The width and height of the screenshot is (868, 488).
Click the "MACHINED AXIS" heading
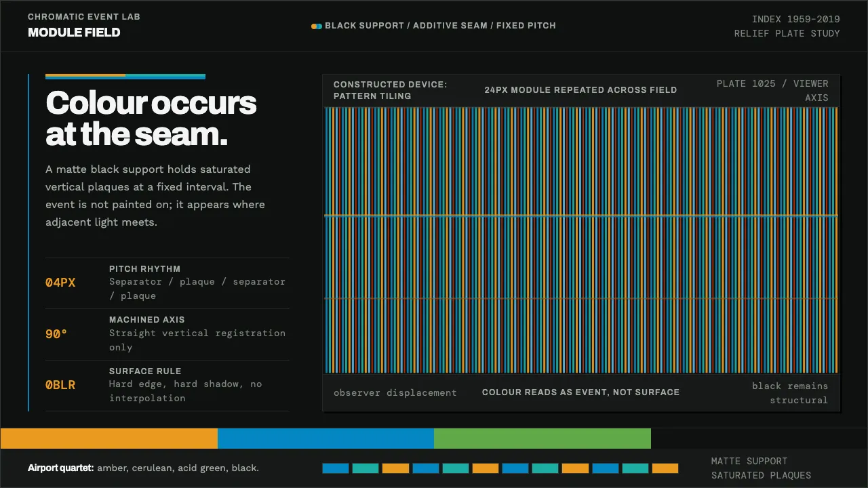click(x=147, y=320)
